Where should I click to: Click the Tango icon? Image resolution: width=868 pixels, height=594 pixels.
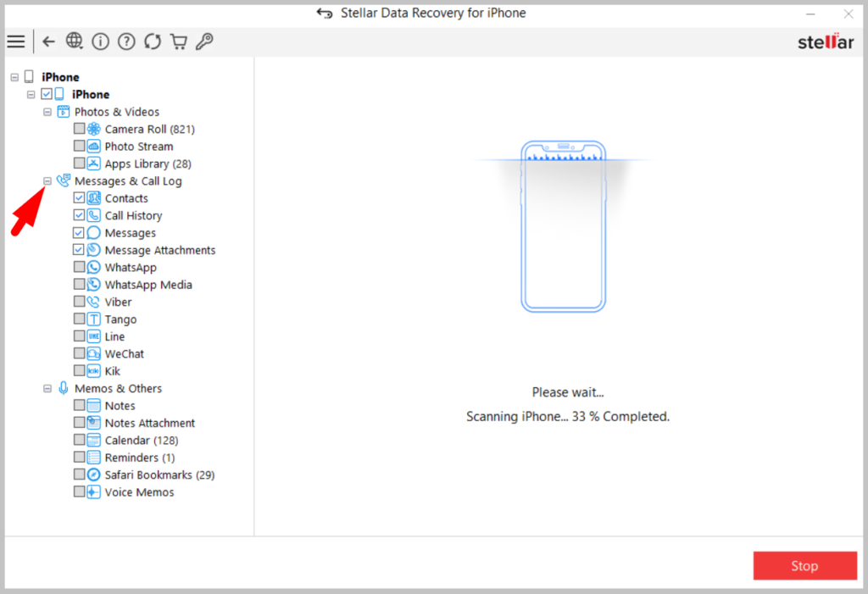[94, 319]
